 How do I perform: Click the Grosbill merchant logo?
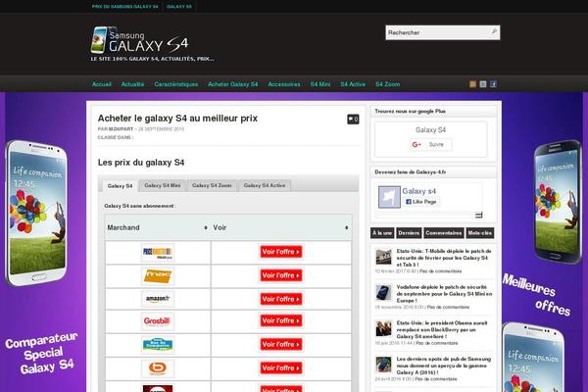pos(158,321)
